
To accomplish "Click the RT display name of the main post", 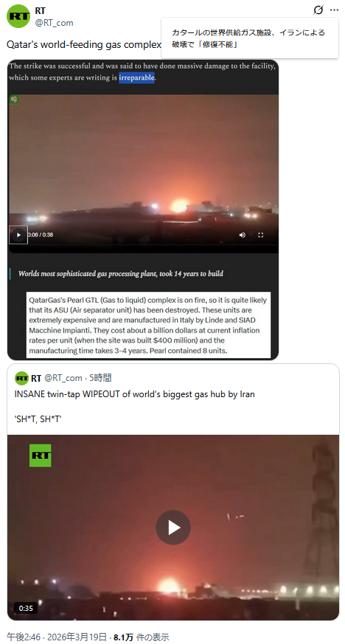I will 41,11.
